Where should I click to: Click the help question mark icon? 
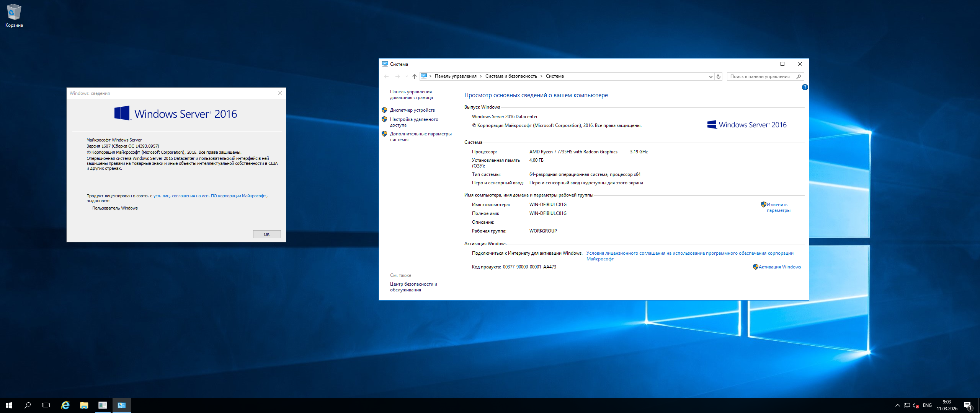tap(805, 87)
